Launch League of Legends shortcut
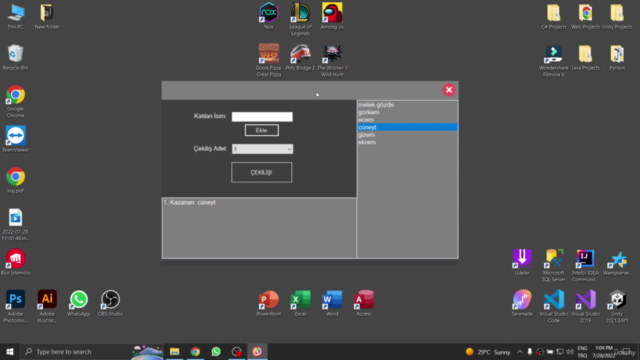The image size is (640, 360). point(300,20)
